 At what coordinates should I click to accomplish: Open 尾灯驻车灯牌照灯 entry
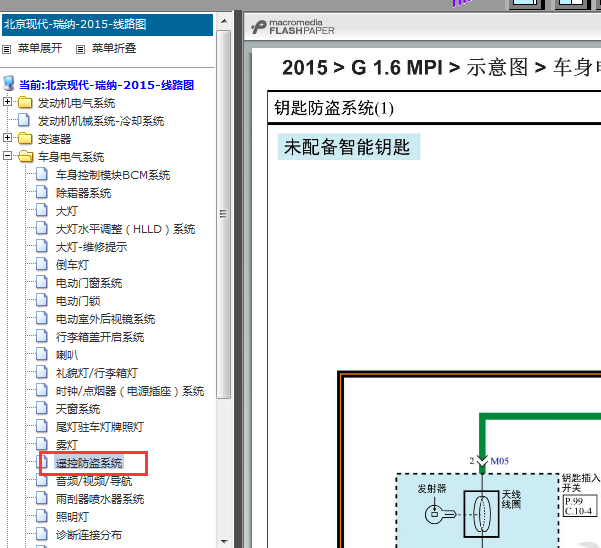[100, 427]
